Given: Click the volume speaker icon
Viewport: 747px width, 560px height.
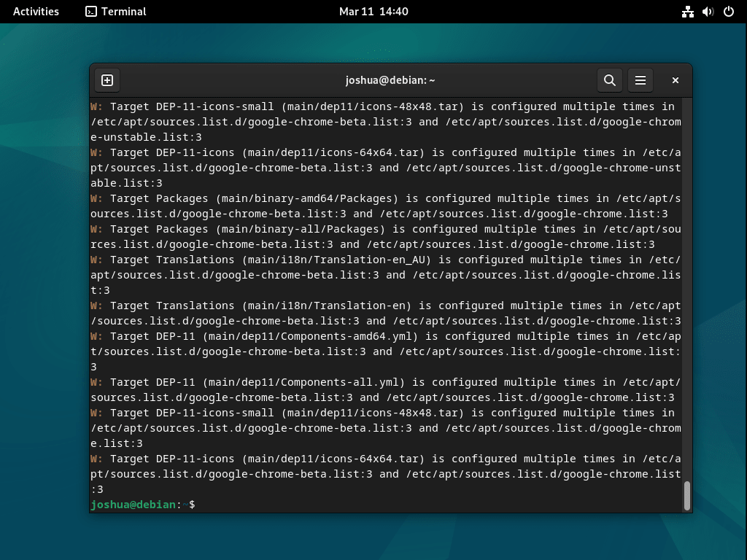Looking at the screenshot, I should (708, 12).
